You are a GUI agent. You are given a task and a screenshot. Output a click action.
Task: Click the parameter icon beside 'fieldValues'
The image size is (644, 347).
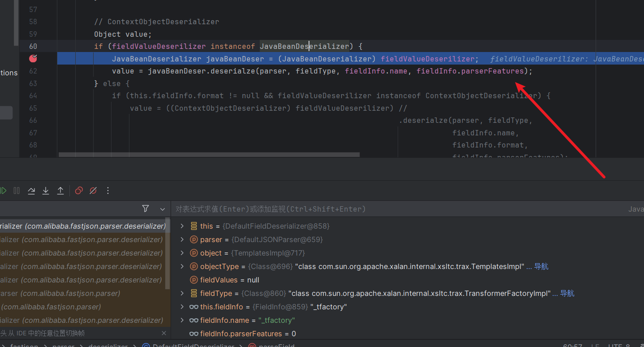coord(193,280)
